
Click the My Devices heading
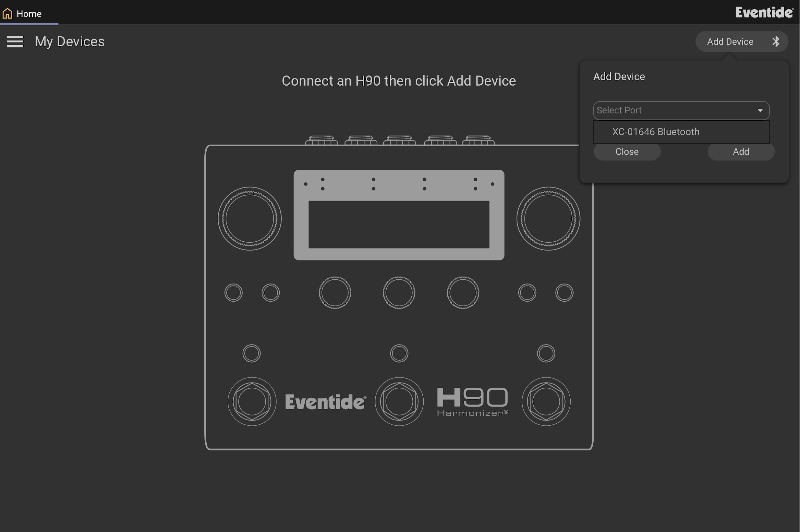pyautogui.click(x=70, y=41)
